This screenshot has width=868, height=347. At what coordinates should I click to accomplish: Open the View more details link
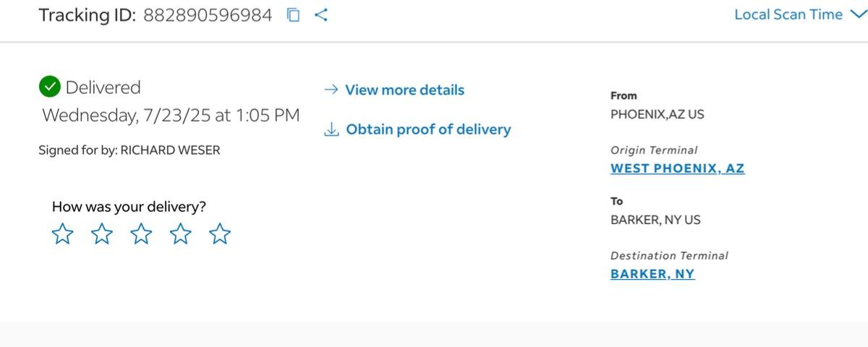(404, 90)
